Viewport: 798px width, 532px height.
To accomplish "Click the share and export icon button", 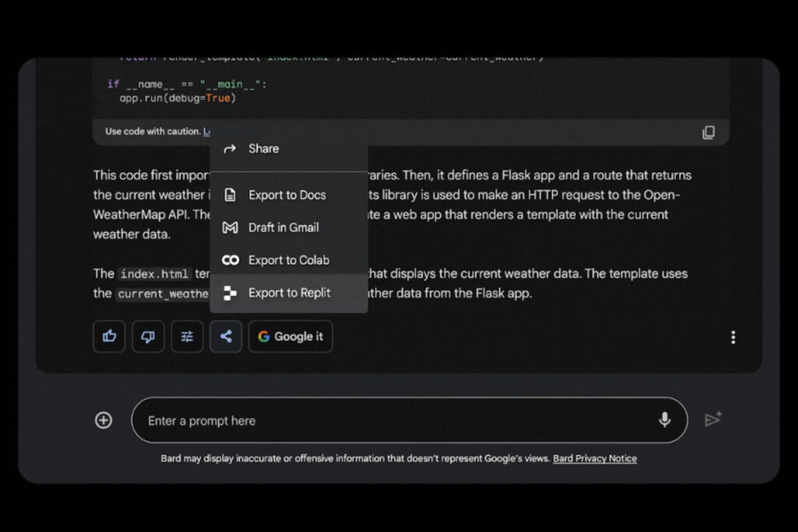I will click(x=226, y=336).
